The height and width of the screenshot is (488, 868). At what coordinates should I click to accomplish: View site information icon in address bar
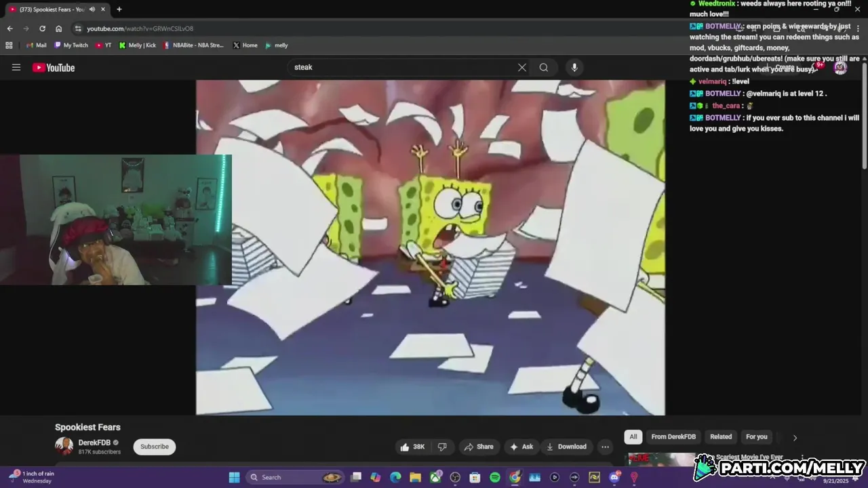pyautogui.click(x=78, y=28)
